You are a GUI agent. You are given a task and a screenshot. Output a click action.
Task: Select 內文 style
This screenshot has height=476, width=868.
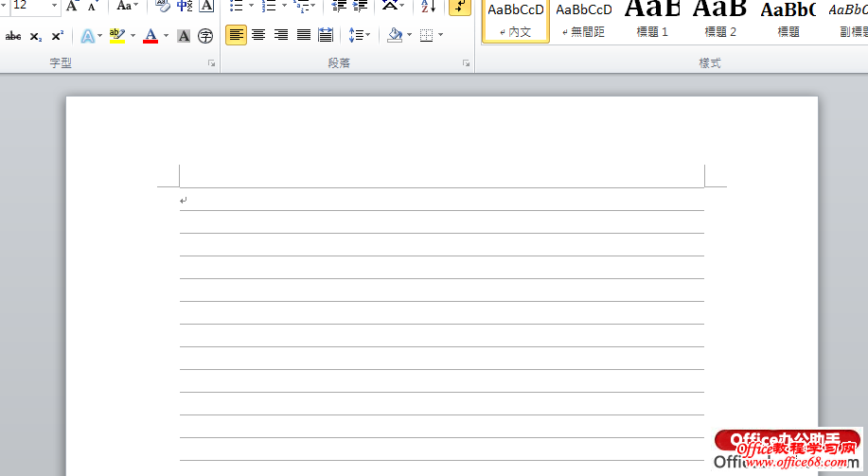(x=515, y=21)
